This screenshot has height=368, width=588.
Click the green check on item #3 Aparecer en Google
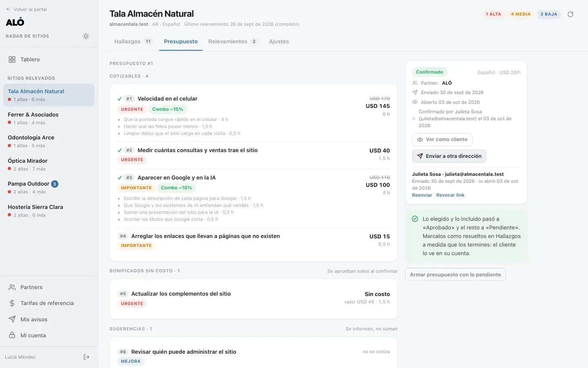pos(120,178)
